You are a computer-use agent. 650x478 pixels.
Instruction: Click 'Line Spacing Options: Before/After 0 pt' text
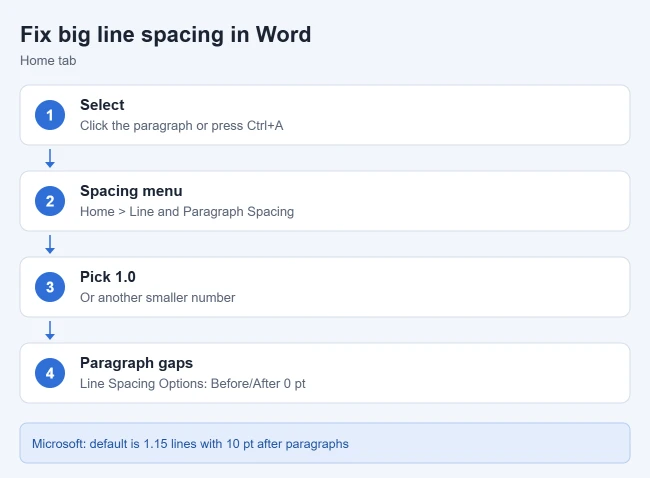coord(193,383)
